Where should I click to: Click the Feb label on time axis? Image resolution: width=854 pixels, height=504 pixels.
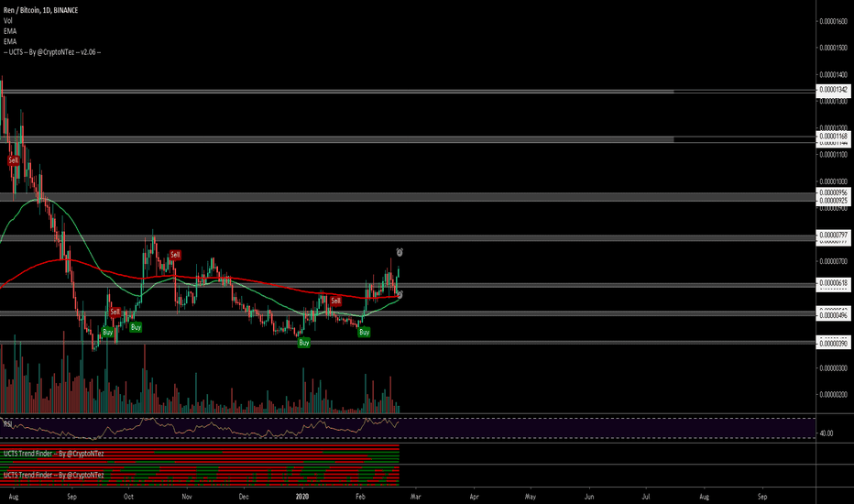pyautogui.click(x=359, y=497)
